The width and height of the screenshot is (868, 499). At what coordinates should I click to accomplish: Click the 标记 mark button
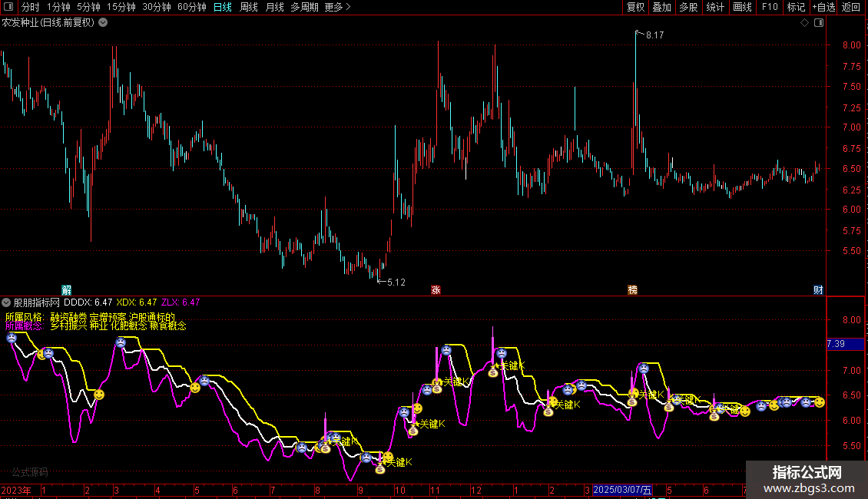click(x=796, y=7)
